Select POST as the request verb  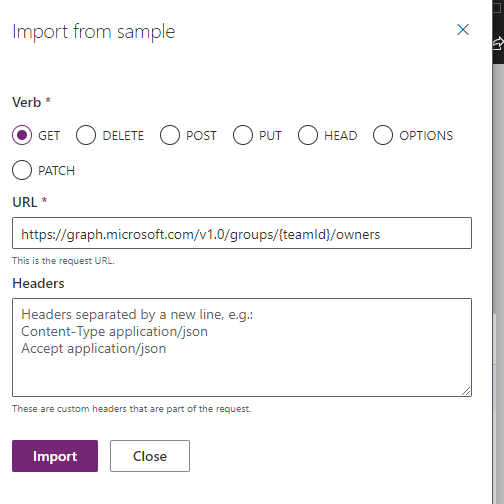pos(170,135)
